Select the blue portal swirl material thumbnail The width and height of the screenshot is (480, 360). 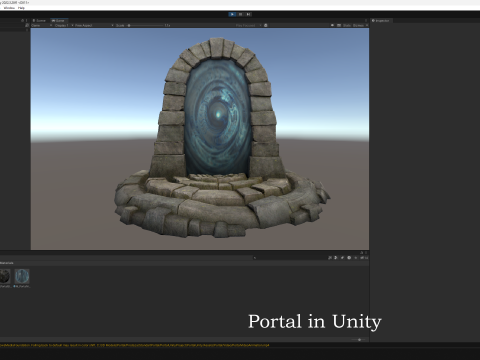[22, 276]
